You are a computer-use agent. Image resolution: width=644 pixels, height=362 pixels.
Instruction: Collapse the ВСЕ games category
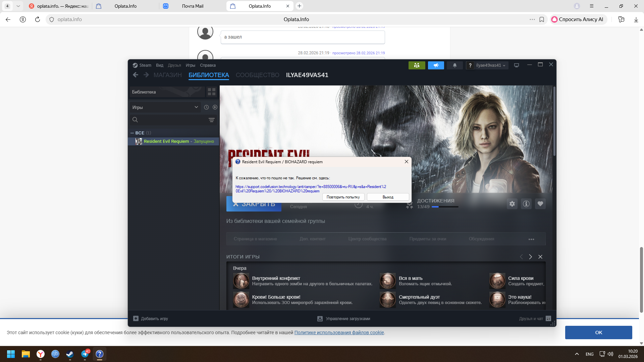132,133
